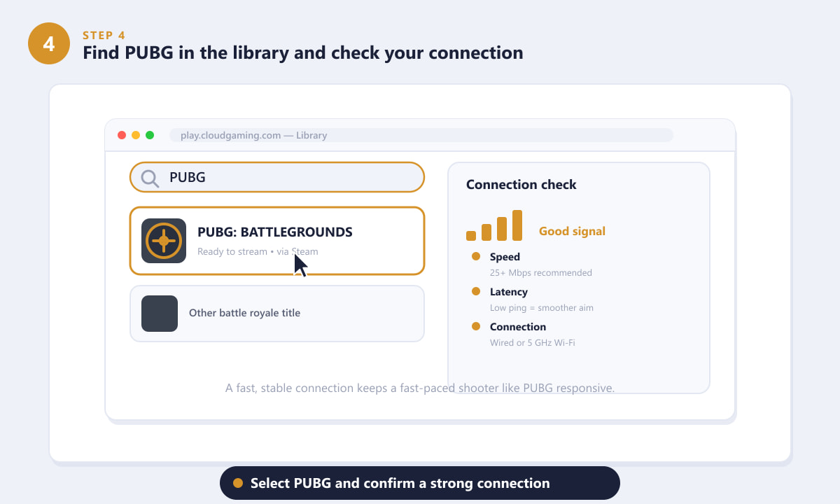Click the signal strength bars icon
The image size is (840, 504).
pyautogui.click(x=494, y=225)
